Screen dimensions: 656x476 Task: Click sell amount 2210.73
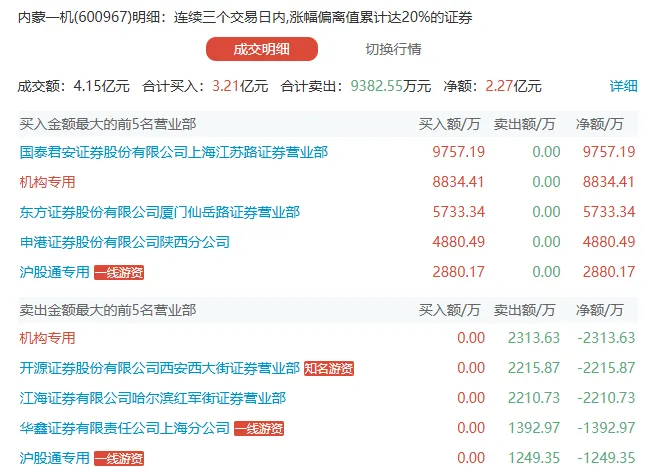pyautogui.click(x=534, y=398)
